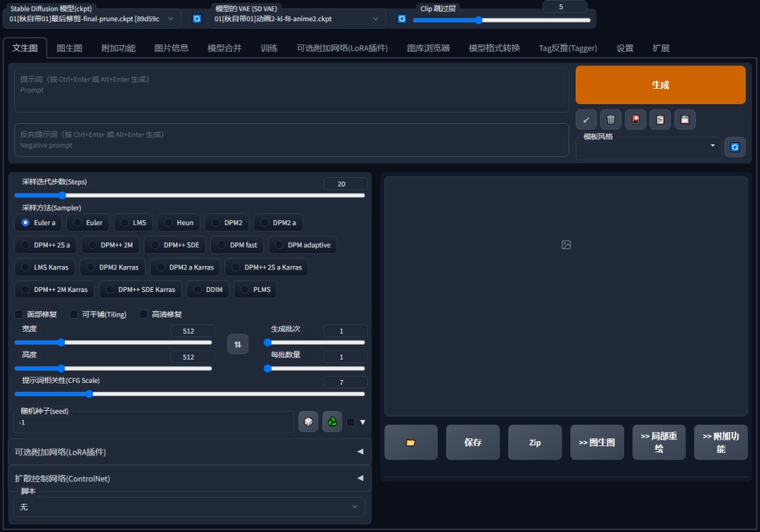Select the DPM++ 2M Karras sampler

click(54, 289)
